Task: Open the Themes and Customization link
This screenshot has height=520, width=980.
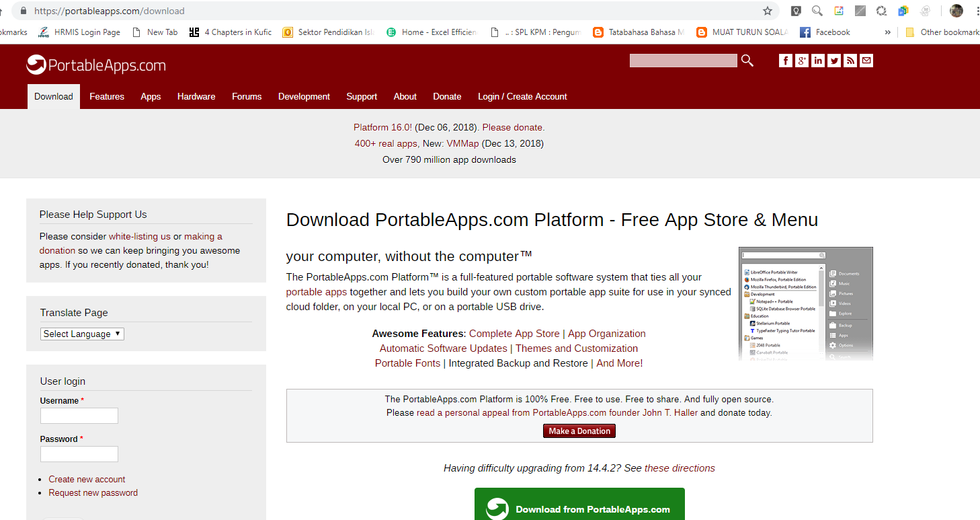Action: [577, 348]
